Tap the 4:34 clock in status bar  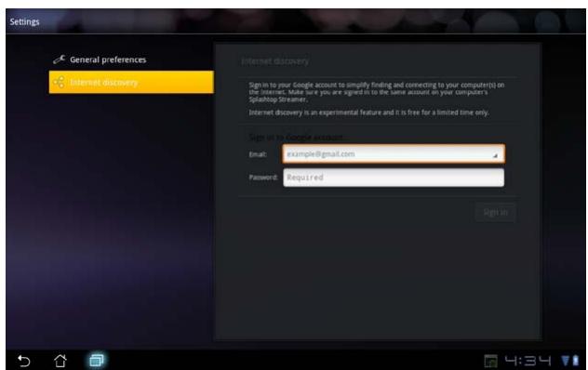528,361
